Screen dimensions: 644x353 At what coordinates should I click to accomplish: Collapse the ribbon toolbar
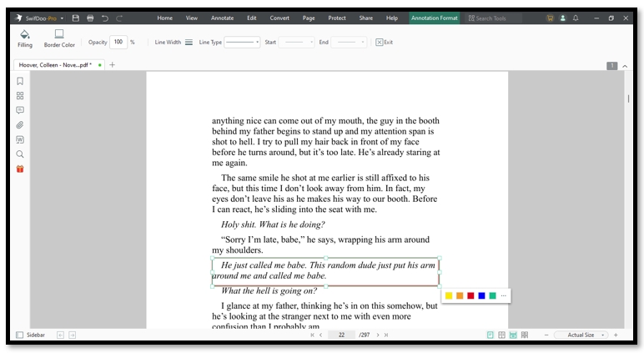(x=625, y=66)
